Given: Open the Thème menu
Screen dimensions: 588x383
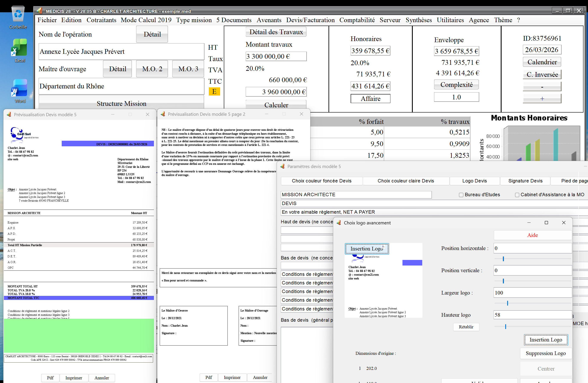Looking at the screenshot, I should (503, 20).
